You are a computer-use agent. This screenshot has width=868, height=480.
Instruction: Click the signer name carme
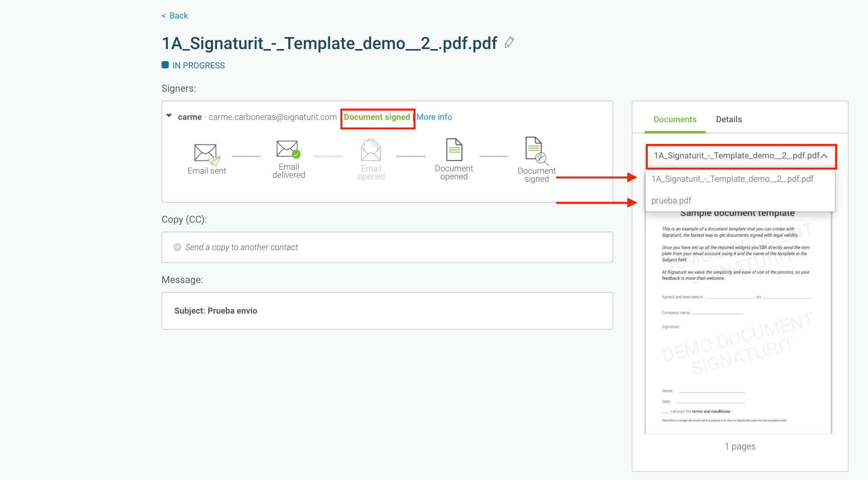click(190, 117)
